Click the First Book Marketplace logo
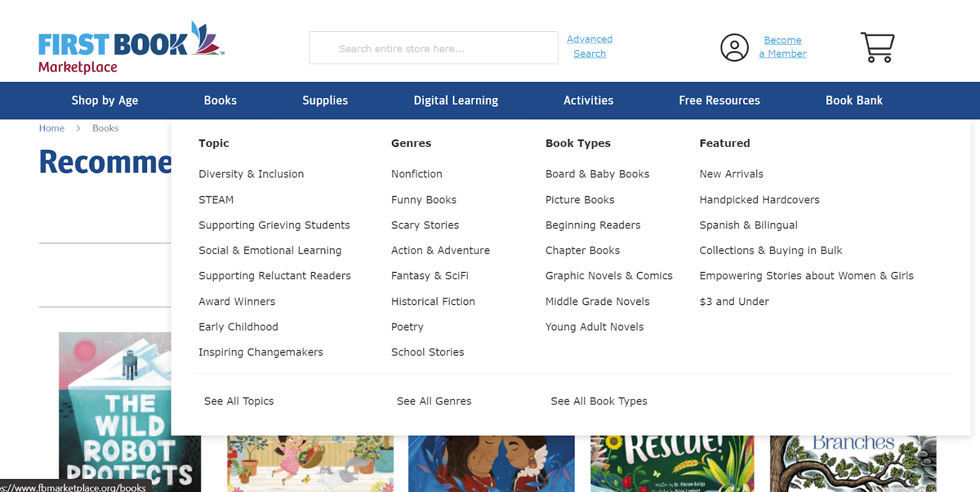Viewport: 980px width, 492px height. 131,47
